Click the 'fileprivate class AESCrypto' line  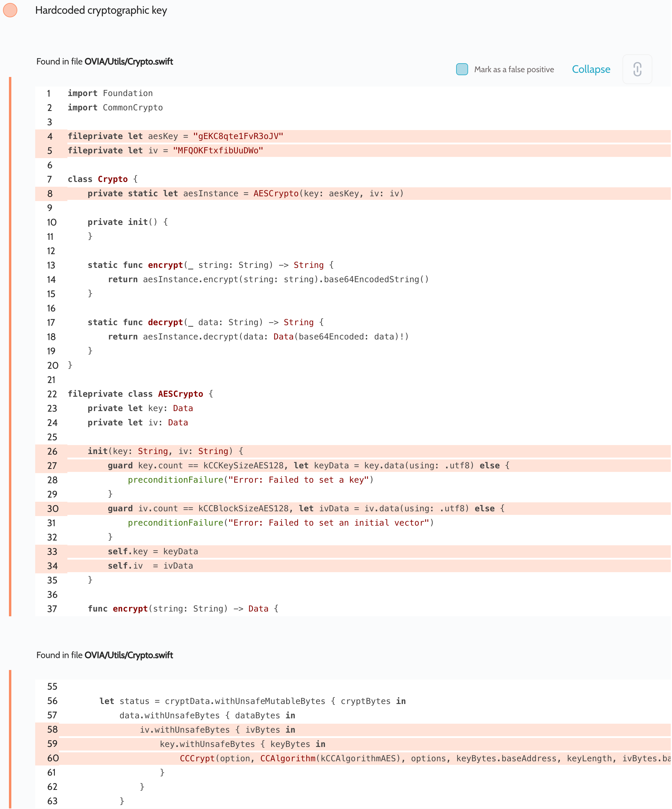coord(140,394)
